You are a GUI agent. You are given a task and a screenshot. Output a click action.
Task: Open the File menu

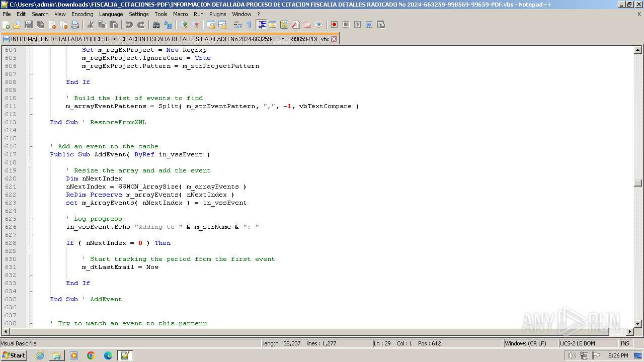pyautogui.click(x=7, y=14)
